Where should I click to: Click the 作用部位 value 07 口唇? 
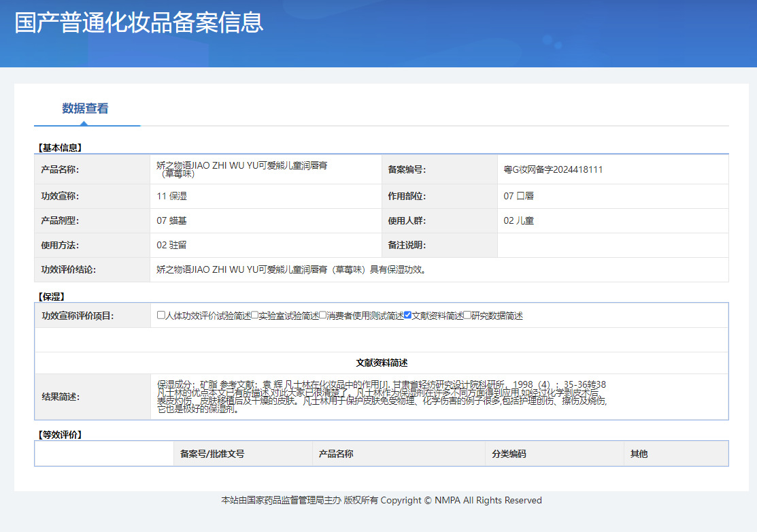point(518,196)
